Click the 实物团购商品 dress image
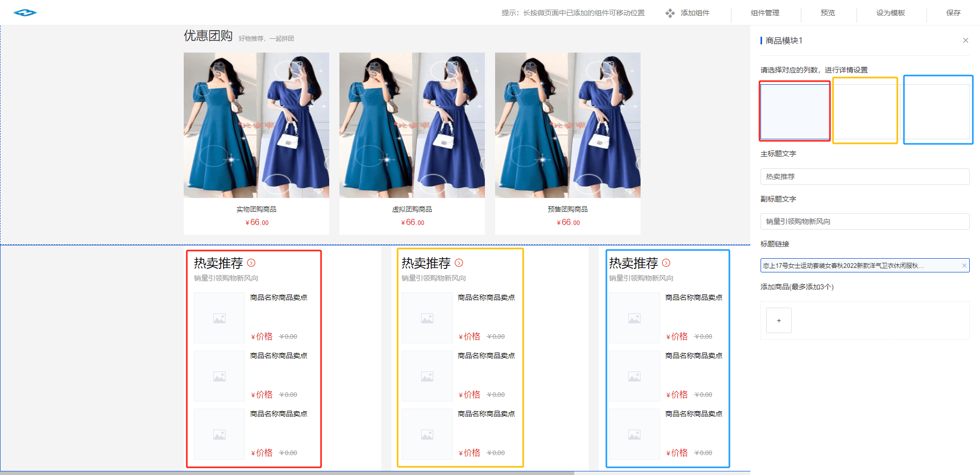The width and height of the screenshot is (980, 475). tap(256, 125)
